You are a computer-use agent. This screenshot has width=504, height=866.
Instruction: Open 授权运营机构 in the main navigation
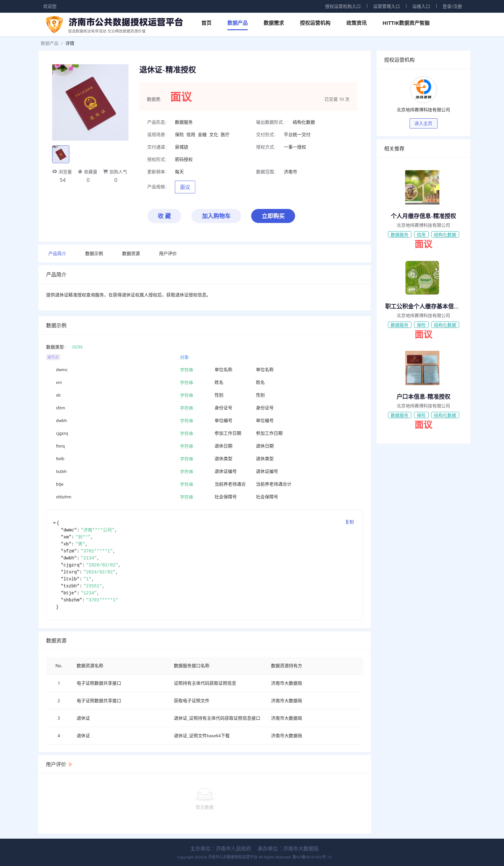click(315, 23)
